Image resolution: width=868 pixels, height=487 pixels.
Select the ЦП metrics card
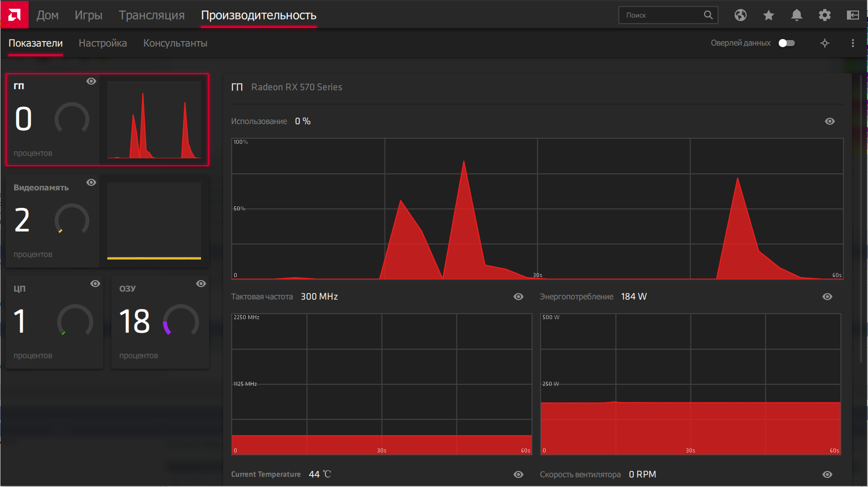coord(55,322)
